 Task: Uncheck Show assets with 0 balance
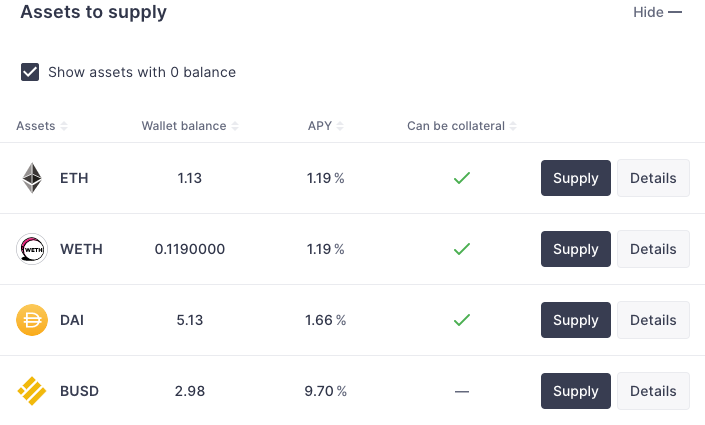click(30, 72)
